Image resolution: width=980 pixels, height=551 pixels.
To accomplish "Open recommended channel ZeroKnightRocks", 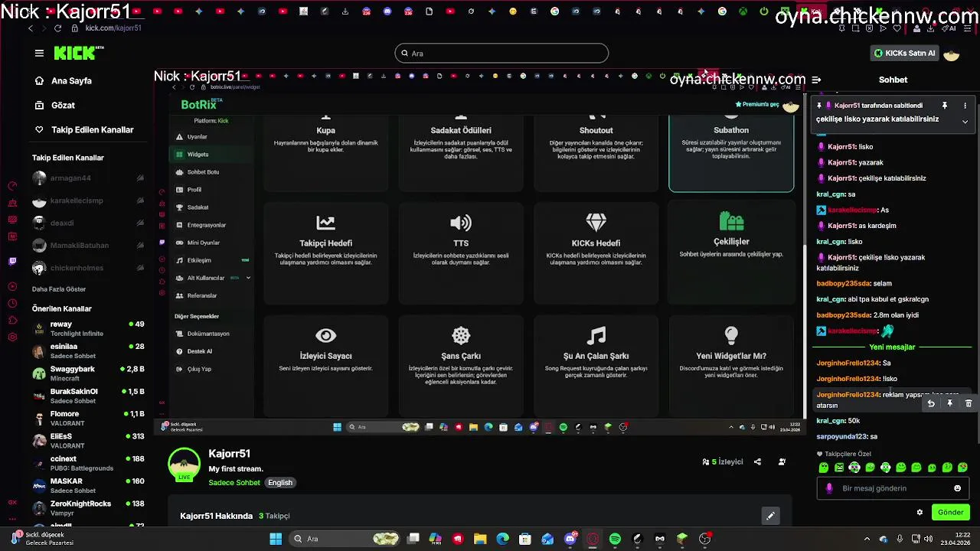I will tap(88, 508).
